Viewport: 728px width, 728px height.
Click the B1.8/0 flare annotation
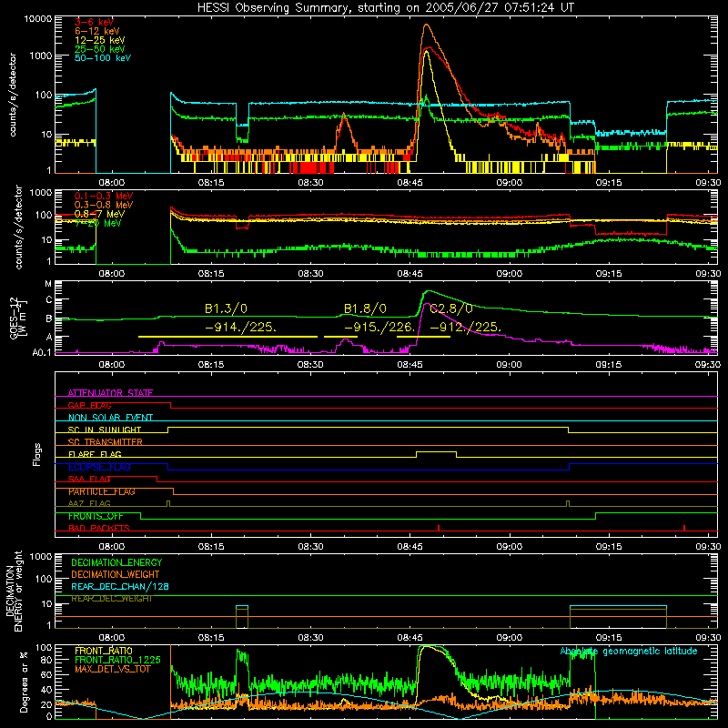coord(365,308)
